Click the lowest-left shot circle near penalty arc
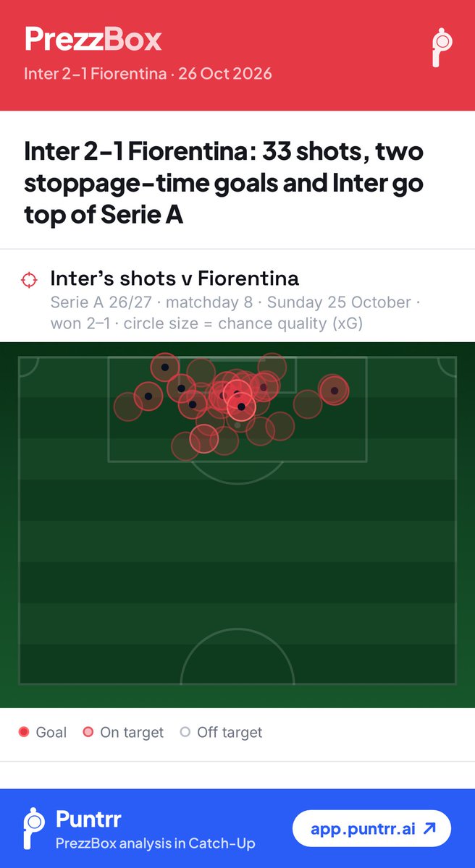 tap(186, 446)
